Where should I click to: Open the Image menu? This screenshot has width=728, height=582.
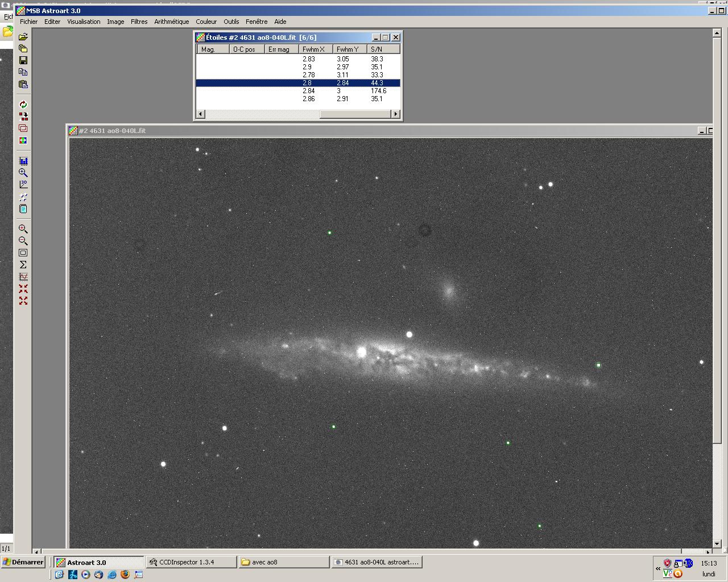pos(115,22)
